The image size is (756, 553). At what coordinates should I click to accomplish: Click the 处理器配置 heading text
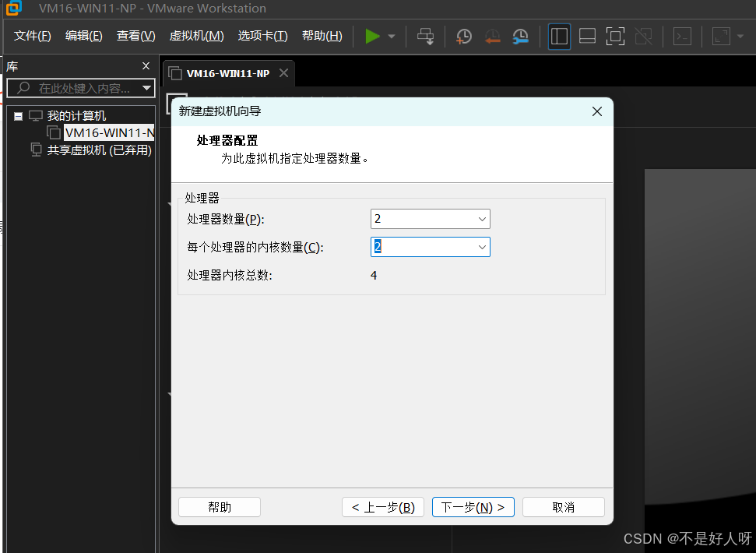point(227,140)
